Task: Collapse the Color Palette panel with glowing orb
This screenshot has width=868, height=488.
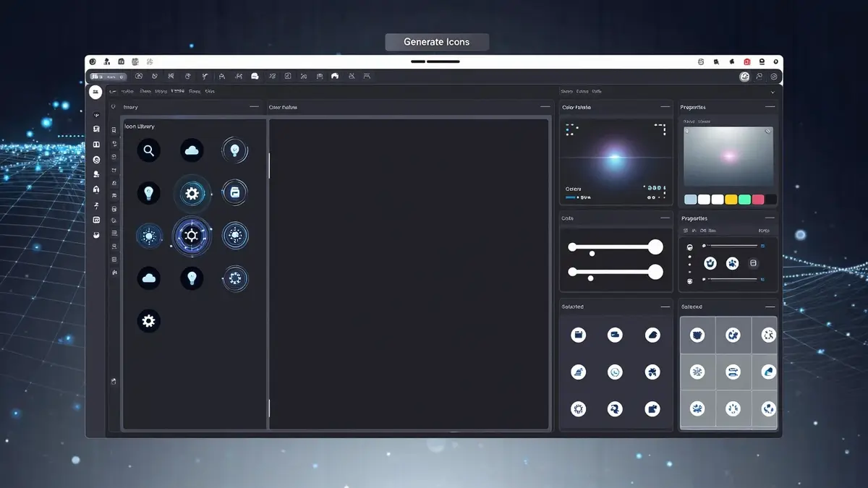Action: point(665,107)
